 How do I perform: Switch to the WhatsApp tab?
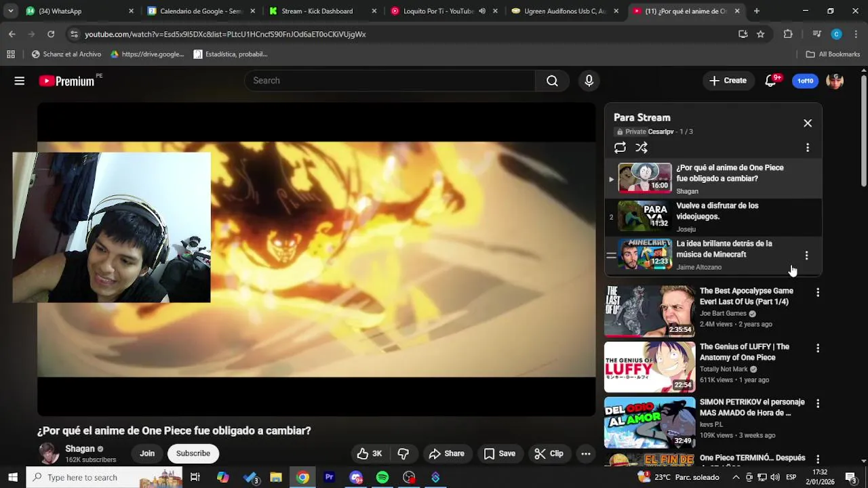coord(78,11)
